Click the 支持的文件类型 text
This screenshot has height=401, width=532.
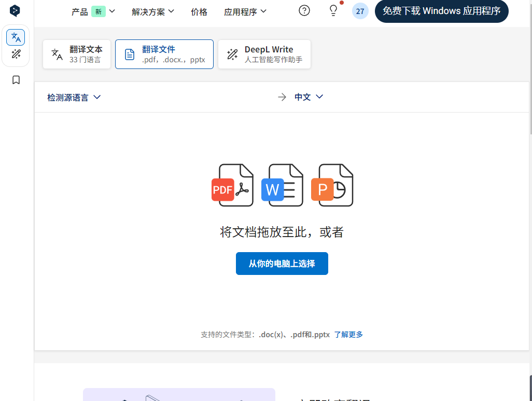click(x=227, y=335)
